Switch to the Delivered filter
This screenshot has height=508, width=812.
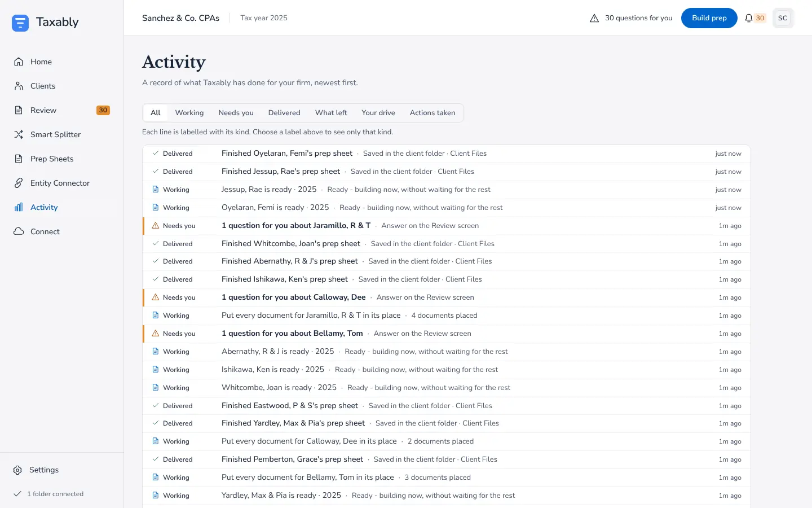click(x=284, y=113)
